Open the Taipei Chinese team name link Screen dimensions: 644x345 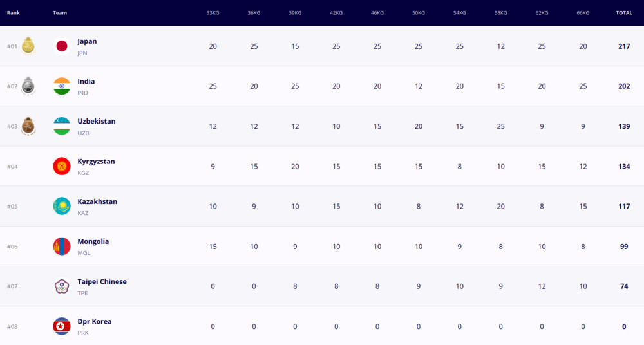[x=102, y=282]
